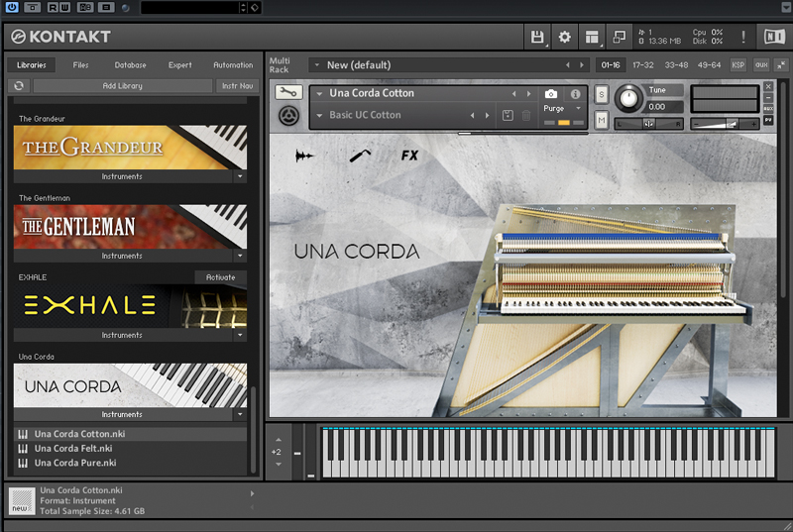Viewport: 793px width, 532px height.
Task: Open the Exhale Instruments dropdown arrow
Action: (240, 335)
